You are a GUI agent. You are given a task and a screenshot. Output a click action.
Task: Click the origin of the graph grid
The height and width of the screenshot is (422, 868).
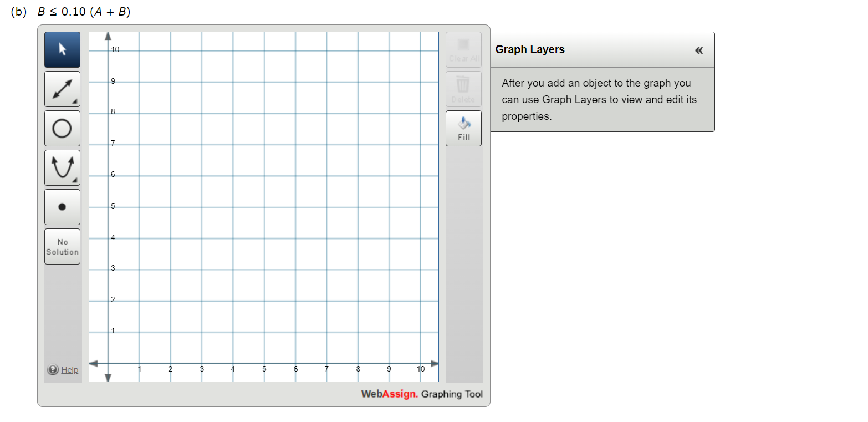[108, 363]
